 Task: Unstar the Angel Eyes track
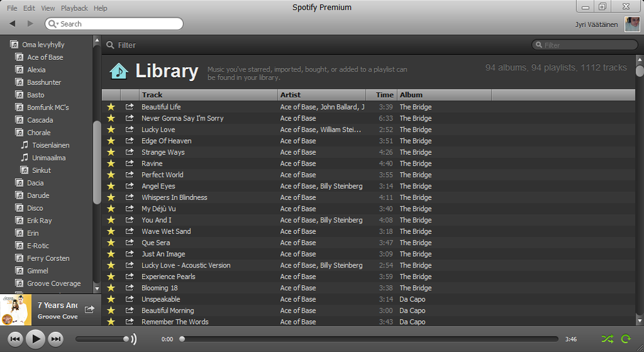111,186
